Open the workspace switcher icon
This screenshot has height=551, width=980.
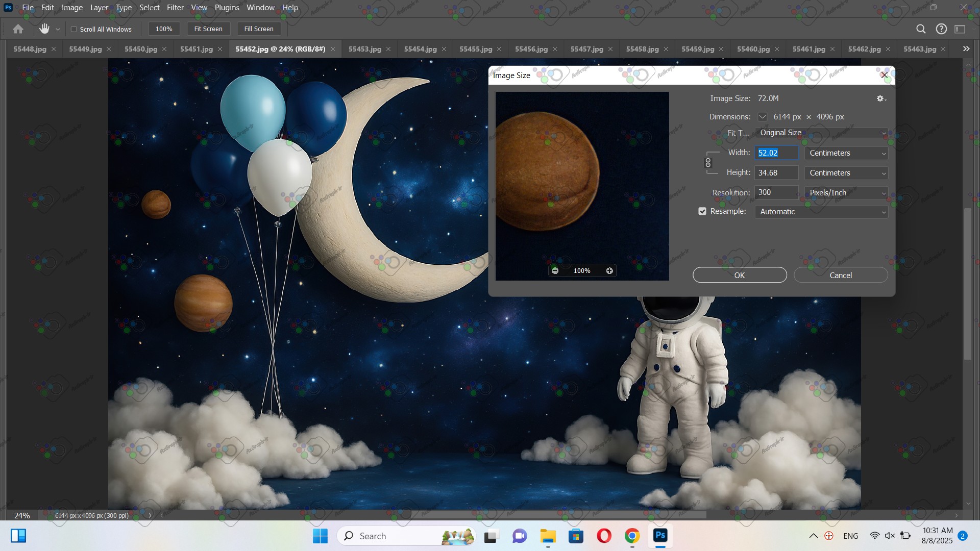point(960,29)
